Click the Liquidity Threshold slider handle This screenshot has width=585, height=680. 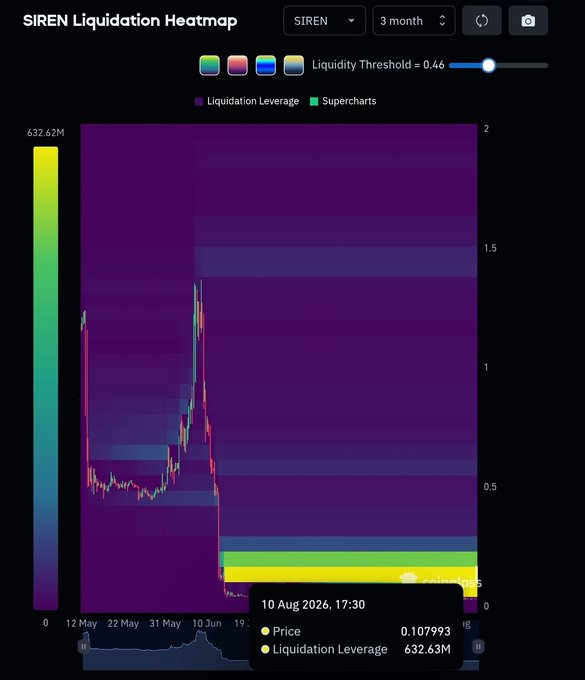pos(489,65)
